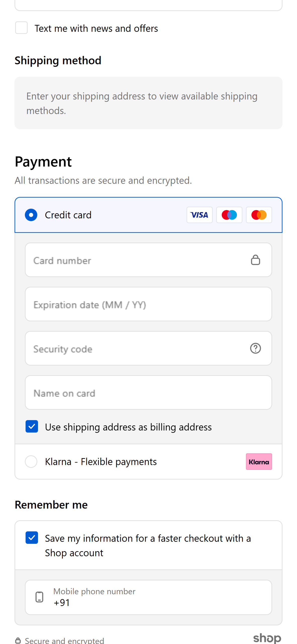Click the Expiration date (MM / YY) field
Screen dimensions: 297x644
pyautogui.click(x=148, y=304)
